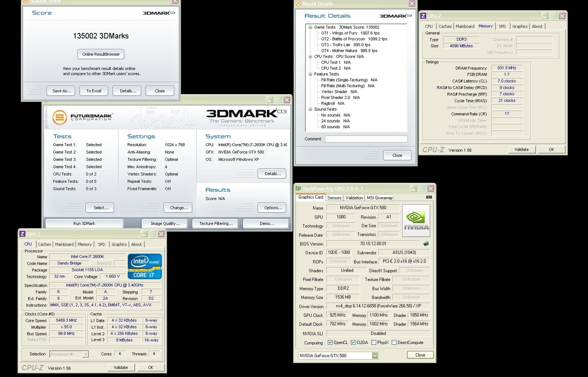Viewport: 588px width, 377px height.
Task: Select the 24 sounds row
Action: pyautogui.click(x=336, y=121)
